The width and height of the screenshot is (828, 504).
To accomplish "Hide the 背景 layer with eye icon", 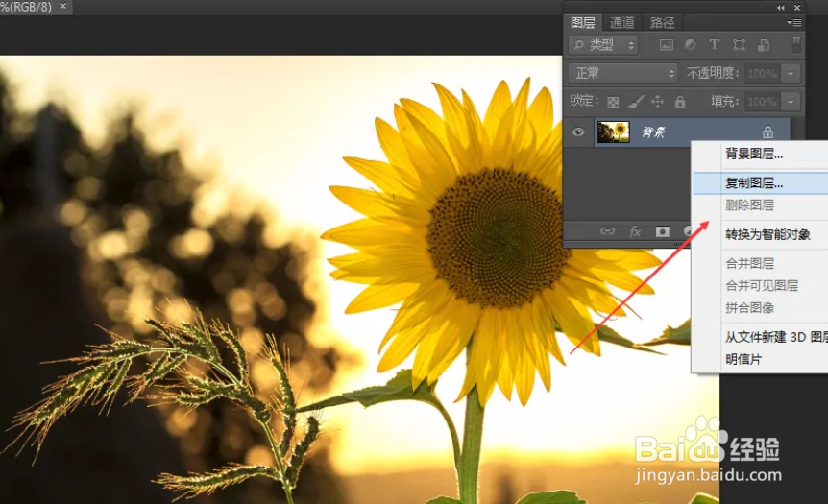I will pos(578,132).
